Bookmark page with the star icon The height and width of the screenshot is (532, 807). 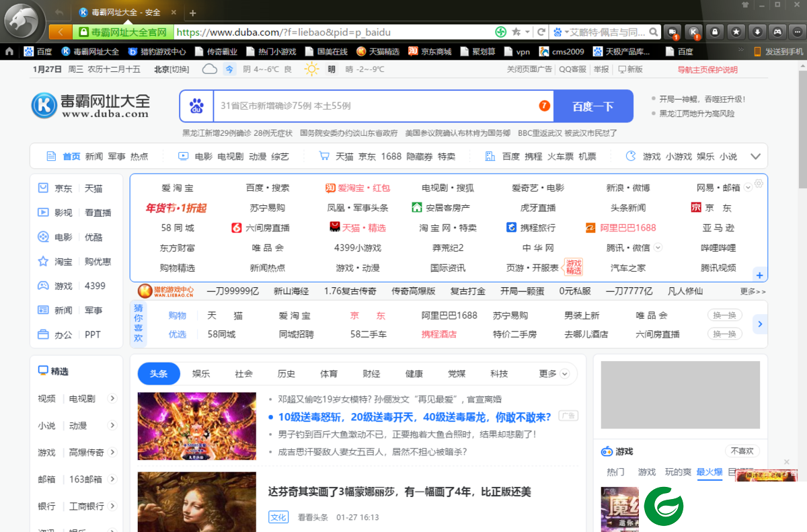(x=516, y=32)
